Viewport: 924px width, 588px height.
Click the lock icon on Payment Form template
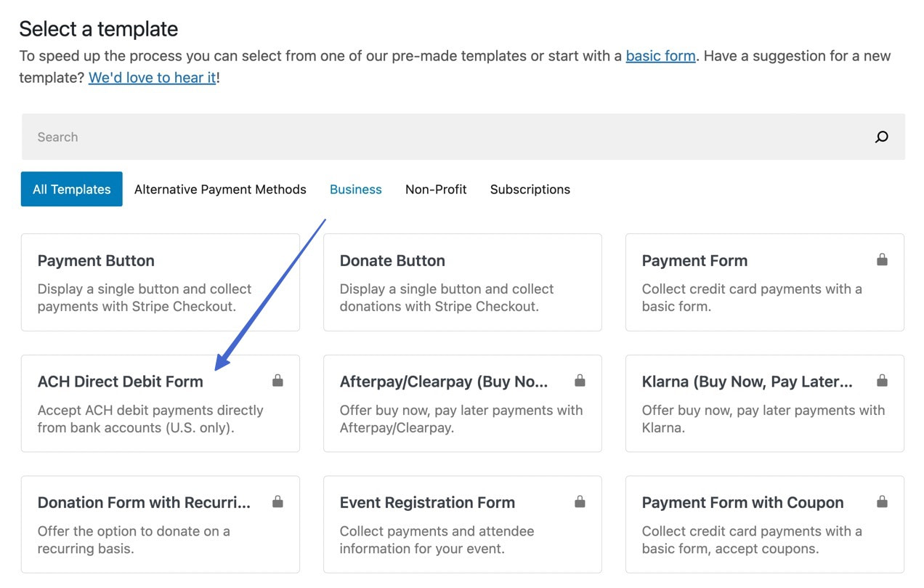coord(881,259)
